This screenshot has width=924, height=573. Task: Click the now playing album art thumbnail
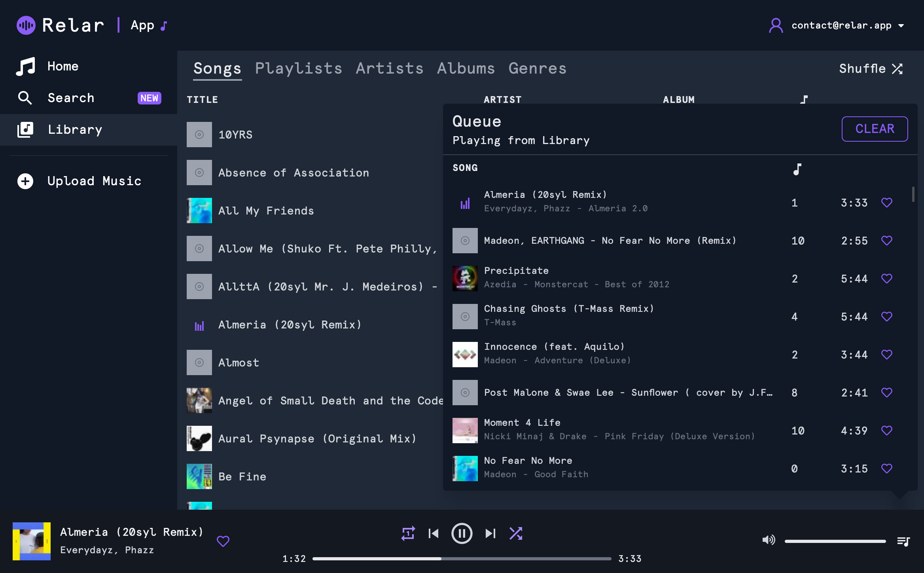(32, 541)
